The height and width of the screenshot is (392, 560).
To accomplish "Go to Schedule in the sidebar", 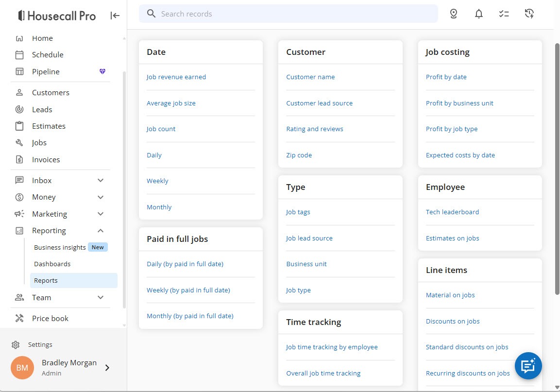I will coord(48,55).
